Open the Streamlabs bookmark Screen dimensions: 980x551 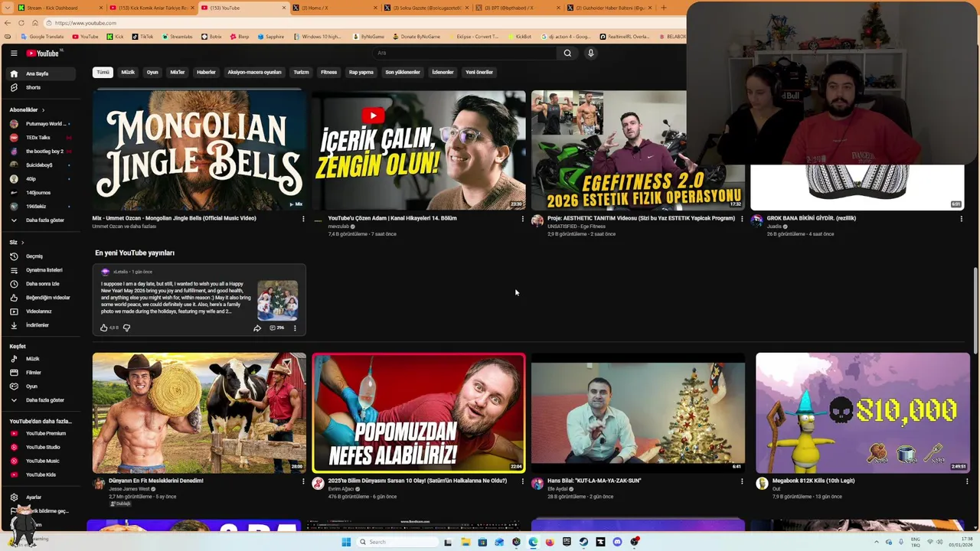(x=177, y=37)
